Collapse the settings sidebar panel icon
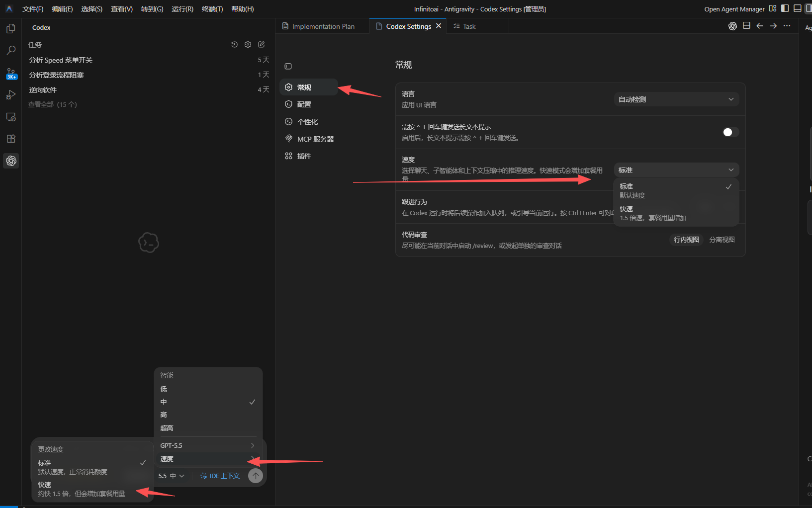Viewport: 812px width, 508px height. pyautogui.click(x=288, y=66)
